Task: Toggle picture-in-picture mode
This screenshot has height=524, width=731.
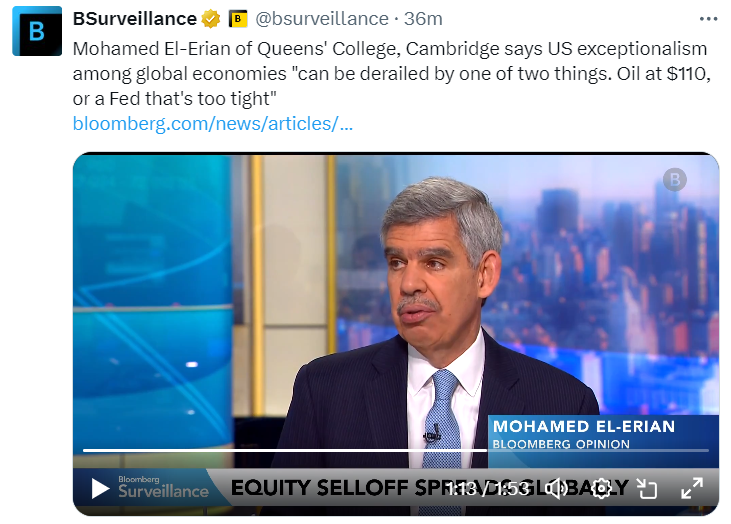Action: [646, 489]
